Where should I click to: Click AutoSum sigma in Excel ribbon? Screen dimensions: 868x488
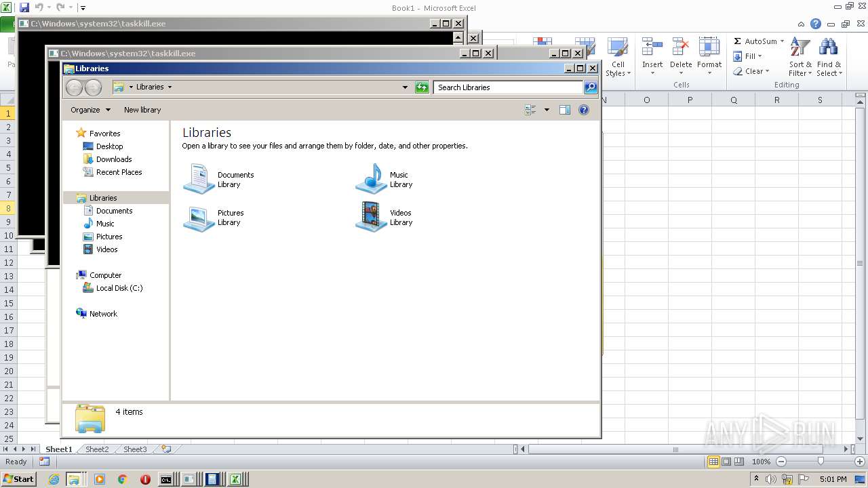pyautogui.click(x=737, y=41)
